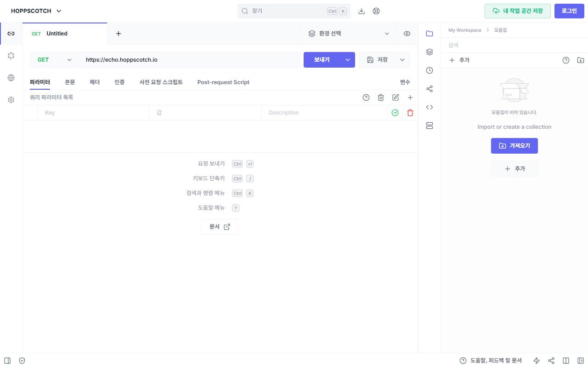Screen dimensions: 588x368
Task: Switch to the 헤더 tab
Action: (95, 82)
